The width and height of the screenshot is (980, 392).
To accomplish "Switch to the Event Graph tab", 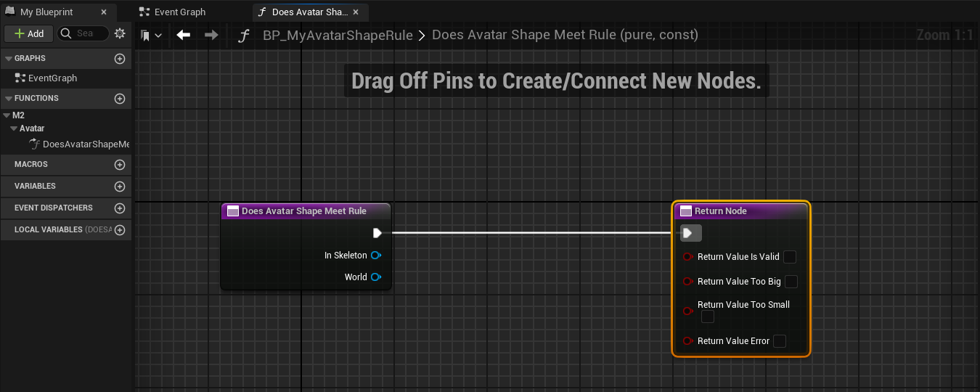I will tap(180, 12).
